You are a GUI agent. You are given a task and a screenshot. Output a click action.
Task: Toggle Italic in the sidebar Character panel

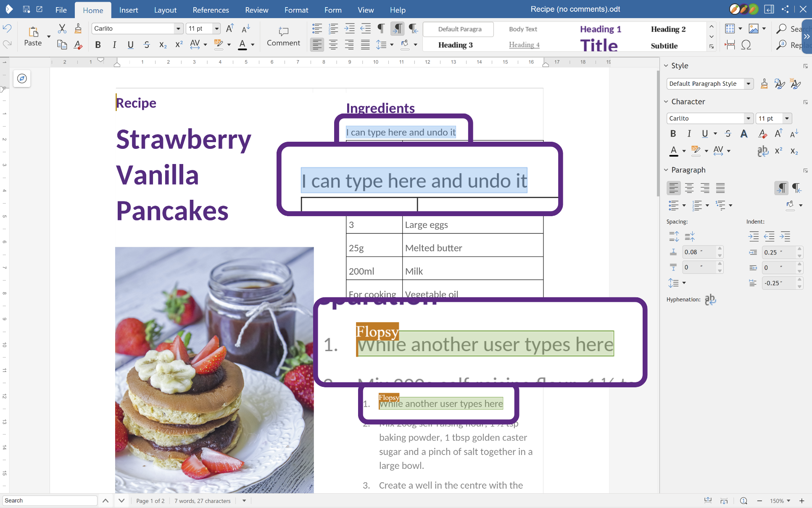point(689,134)
